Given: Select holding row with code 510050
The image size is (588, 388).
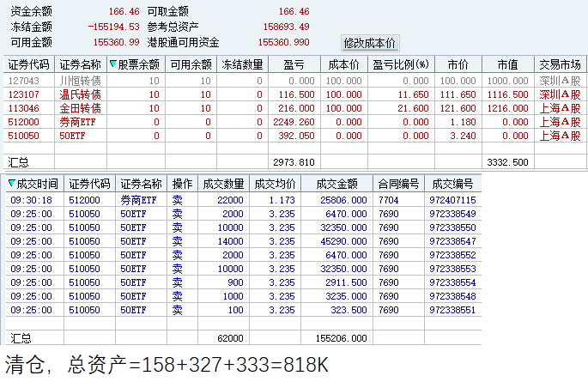Looking at the screenshot, I should 294,136.
